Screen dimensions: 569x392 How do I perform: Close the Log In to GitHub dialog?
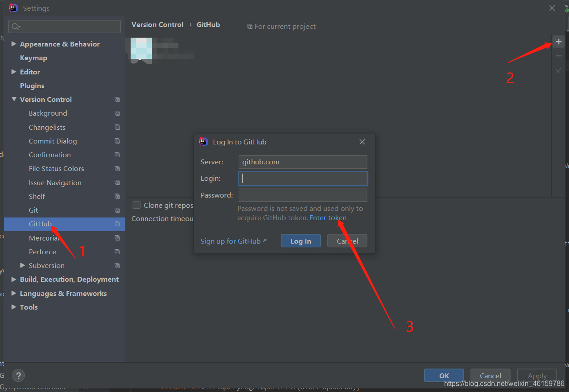[362, 142]
